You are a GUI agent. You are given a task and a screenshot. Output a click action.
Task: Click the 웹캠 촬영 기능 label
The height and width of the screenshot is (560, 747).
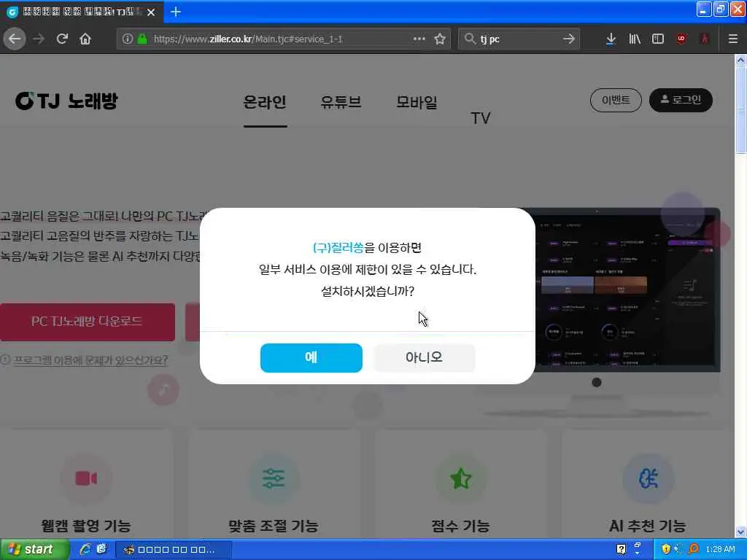point(86,526)
